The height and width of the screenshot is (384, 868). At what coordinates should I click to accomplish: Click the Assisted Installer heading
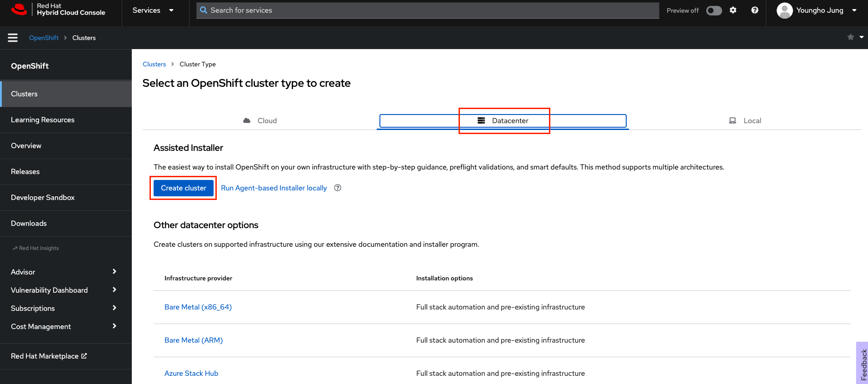(x=188, y=148)
